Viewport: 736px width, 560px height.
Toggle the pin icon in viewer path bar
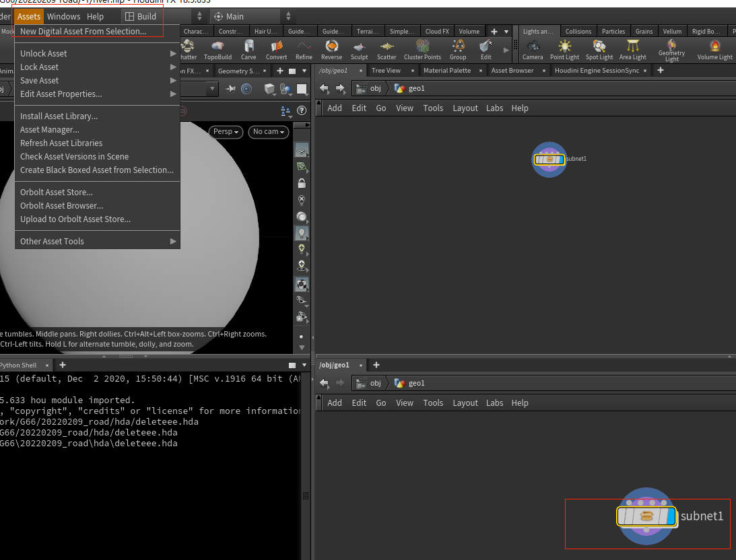point(231,89)
